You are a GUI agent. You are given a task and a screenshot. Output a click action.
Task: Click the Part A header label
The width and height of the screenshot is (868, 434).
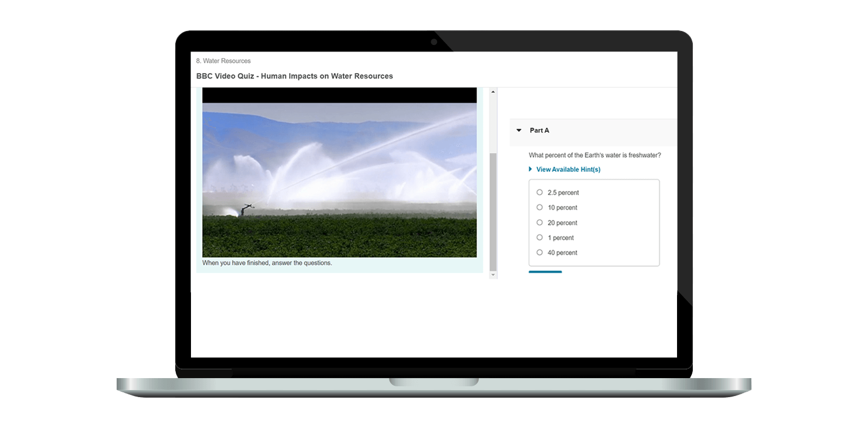[x=539, y=130]
